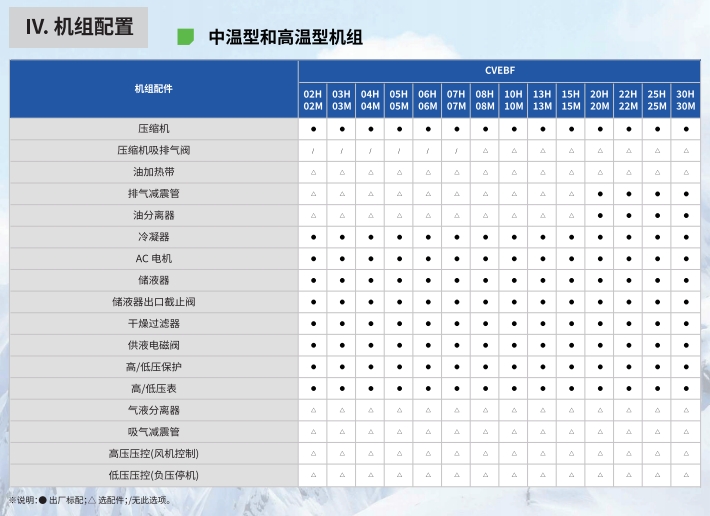Click the 压缩机吸排气阀 triangle under 08H 08M

[x=485, y=151]
